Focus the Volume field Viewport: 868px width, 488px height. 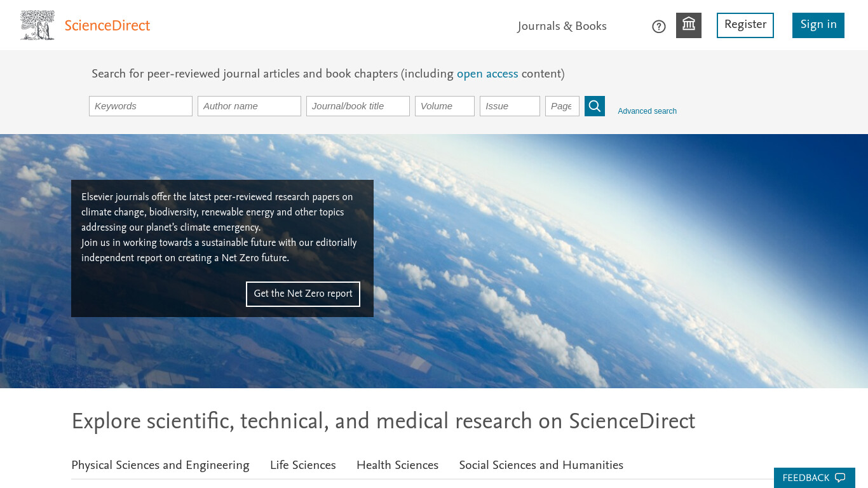(445, 106)
